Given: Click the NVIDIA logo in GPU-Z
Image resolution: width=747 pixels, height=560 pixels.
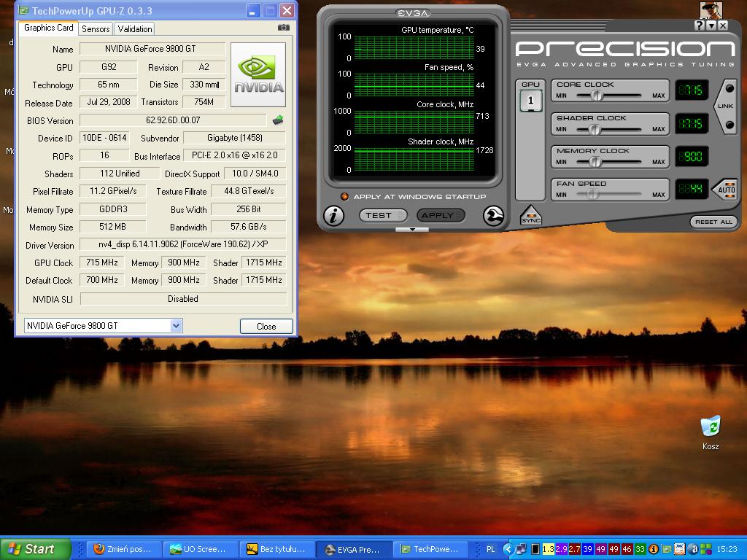Looking at the screenshot, I should click(258, 74).
